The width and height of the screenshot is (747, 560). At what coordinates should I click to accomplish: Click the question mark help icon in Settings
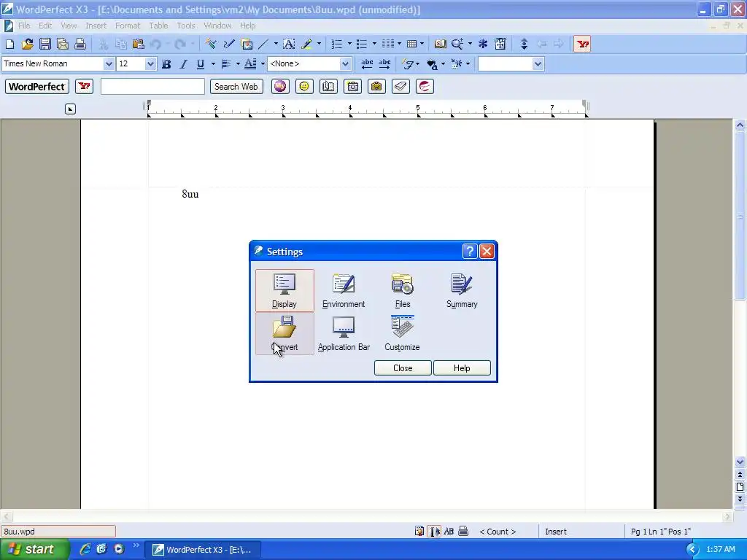coord(469,251)
